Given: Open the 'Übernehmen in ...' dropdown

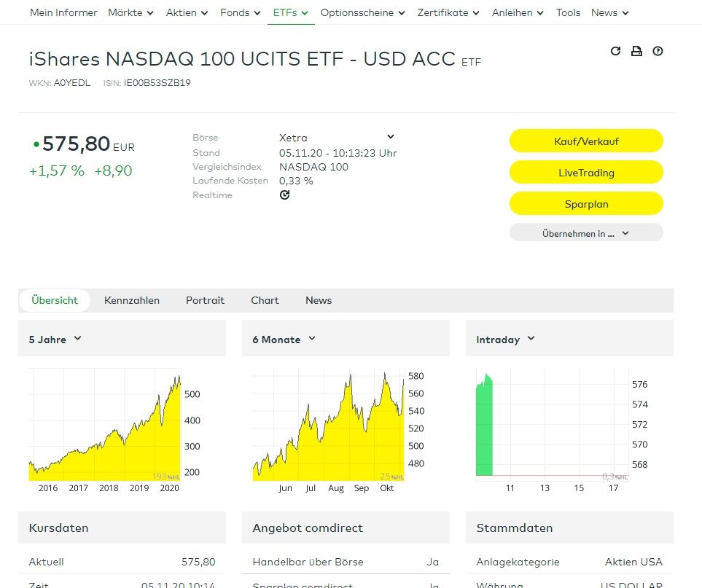Looking at the screenshot, I should coord(585,233).
